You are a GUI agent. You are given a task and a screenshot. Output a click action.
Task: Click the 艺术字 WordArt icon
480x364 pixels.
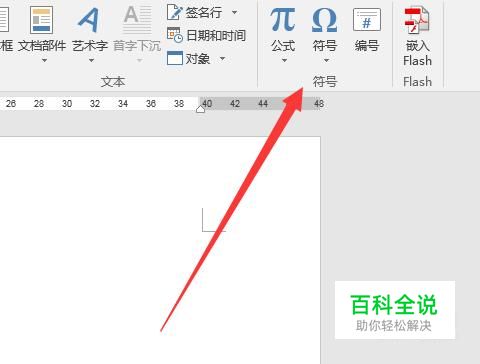[x=89, y=20]
